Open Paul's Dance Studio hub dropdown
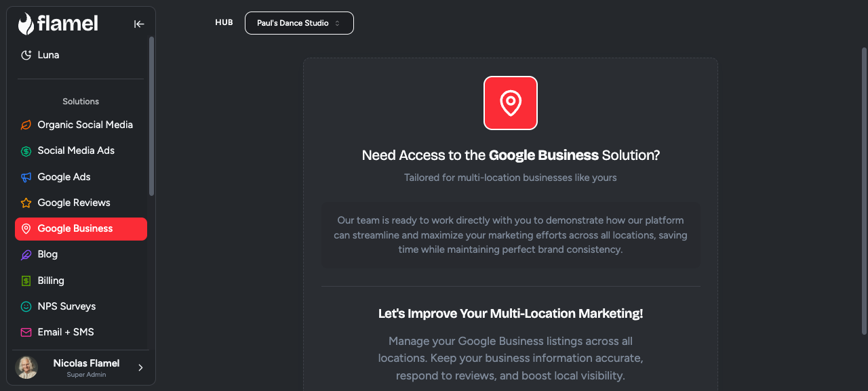Viewport: 868px width, 391px height. (299, 23)
